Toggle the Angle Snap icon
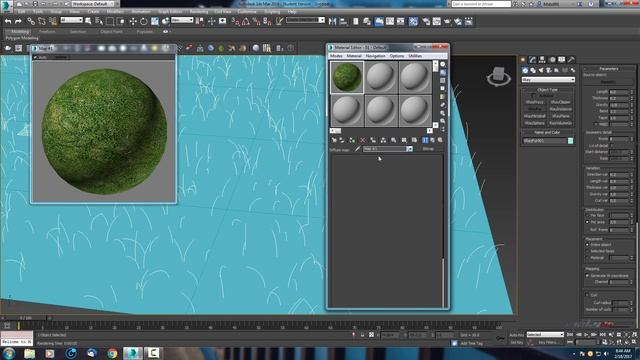The image size is (640, 360). pyautogui.click(x=246, y=21)
